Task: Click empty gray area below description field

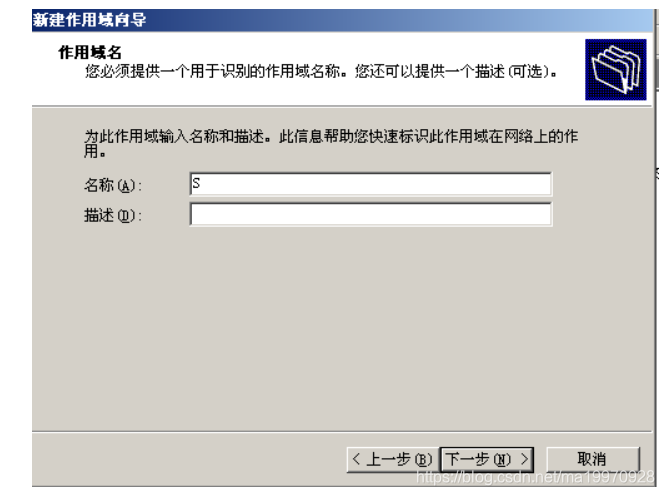Action: 342,326
